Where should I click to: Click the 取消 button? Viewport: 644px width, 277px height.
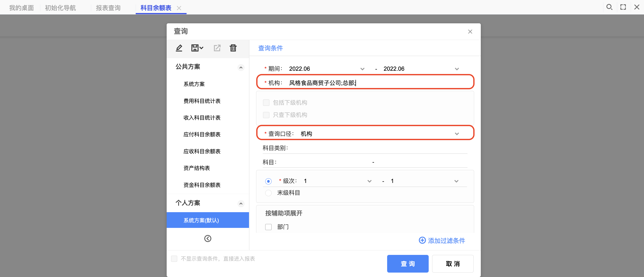[453, 263]
